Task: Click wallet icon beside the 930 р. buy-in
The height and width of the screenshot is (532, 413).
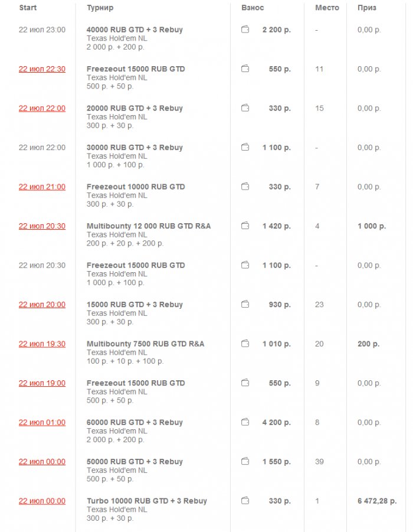Action: coord(245,305)
